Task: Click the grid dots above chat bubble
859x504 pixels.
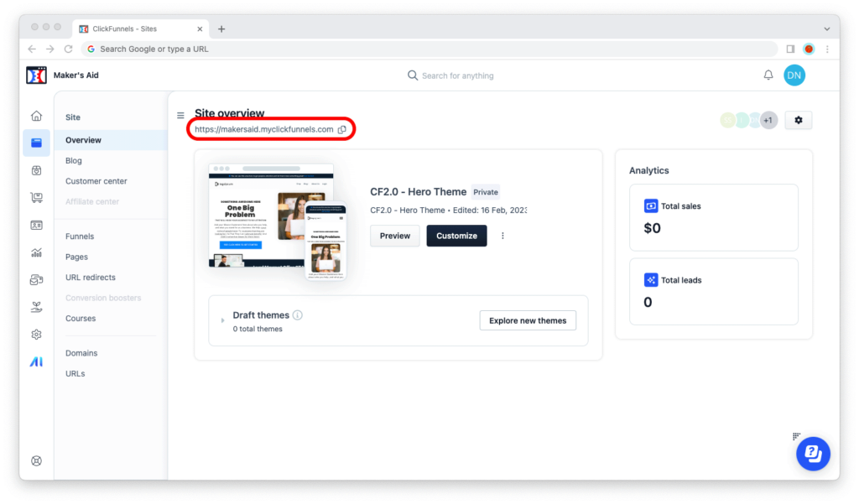Action: tap(797, 436)
